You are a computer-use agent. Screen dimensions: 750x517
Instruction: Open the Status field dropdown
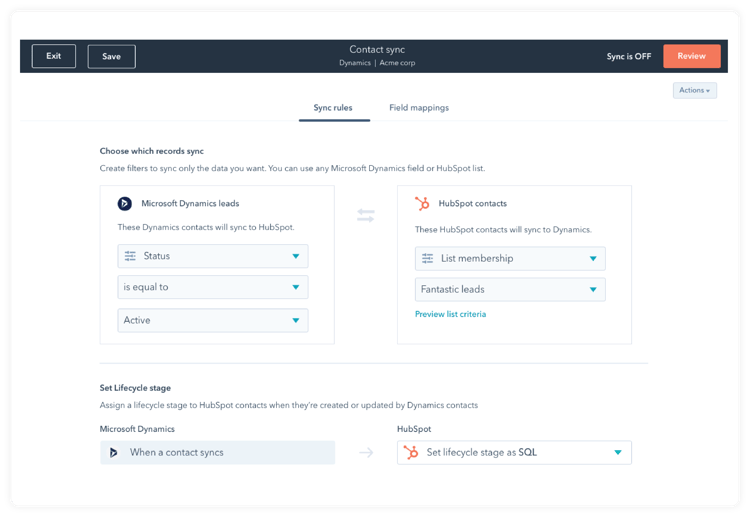tap(212, 256)
